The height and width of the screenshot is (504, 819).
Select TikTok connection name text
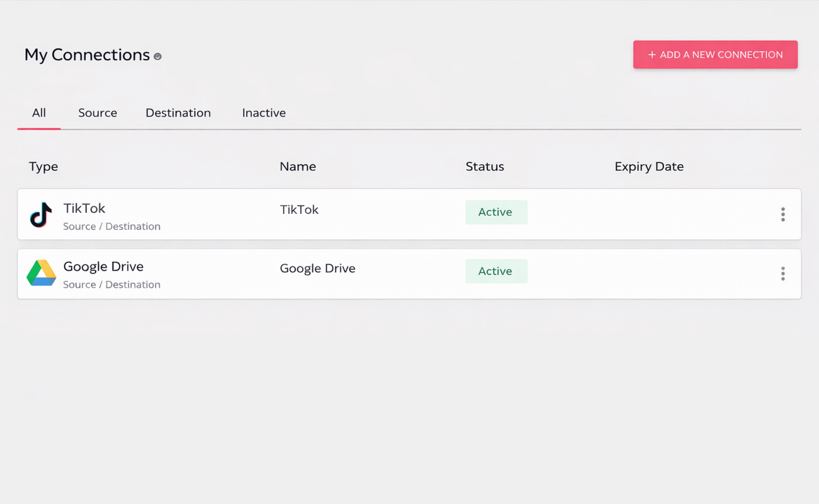point(299,210)
